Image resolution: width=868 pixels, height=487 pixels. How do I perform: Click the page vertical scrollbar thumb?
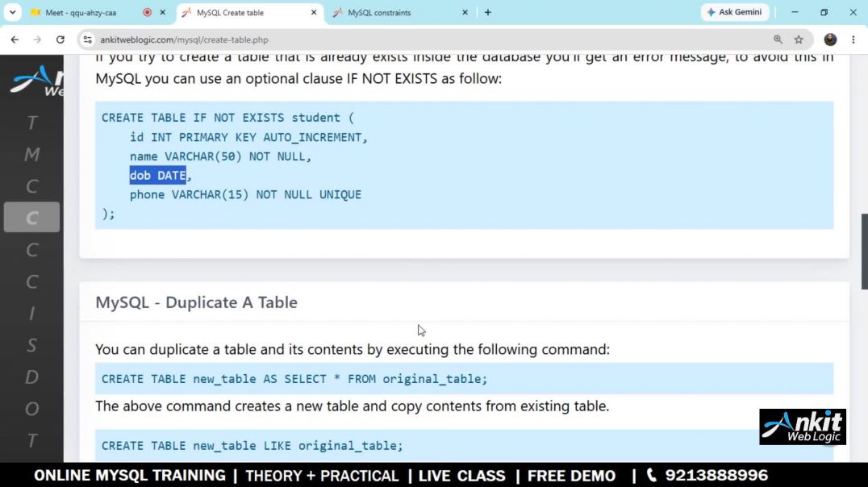[864, 252]
